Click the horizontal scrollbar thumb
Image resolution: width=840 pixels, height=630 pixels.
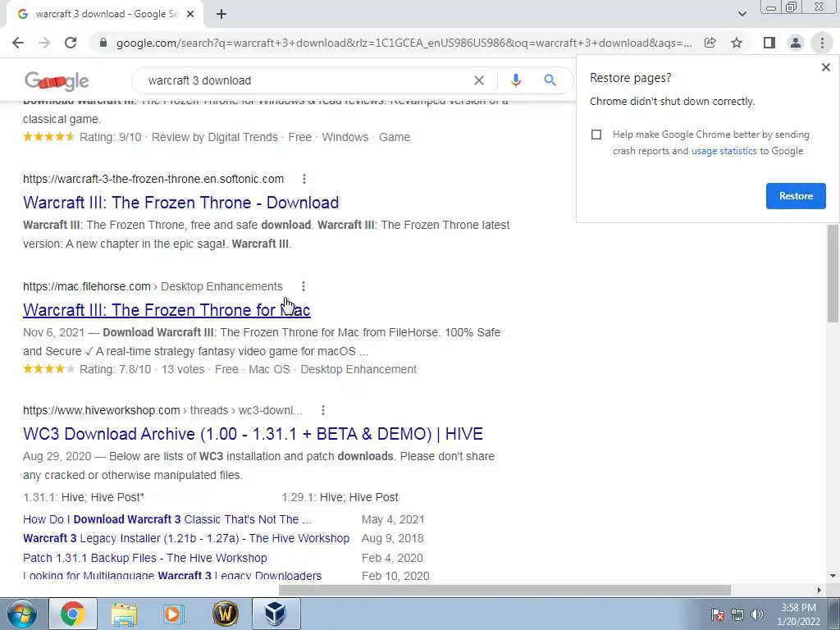(504, 590)
